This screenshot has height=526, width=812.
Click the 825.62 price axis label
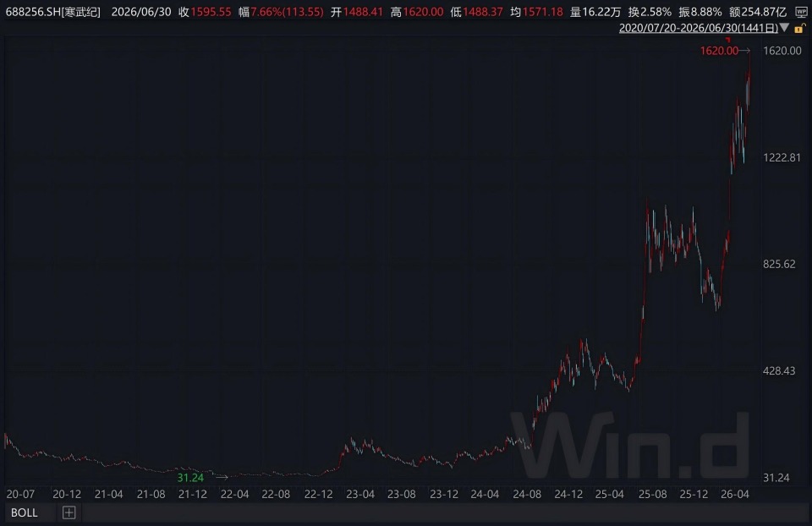(x=779, y=264)
